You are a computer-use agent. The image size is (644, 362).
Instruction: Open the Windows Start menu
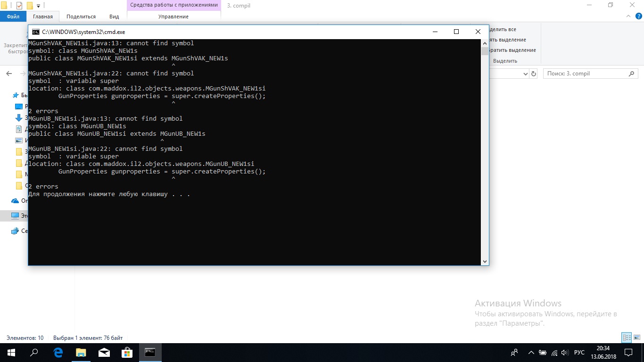[11, 353]
